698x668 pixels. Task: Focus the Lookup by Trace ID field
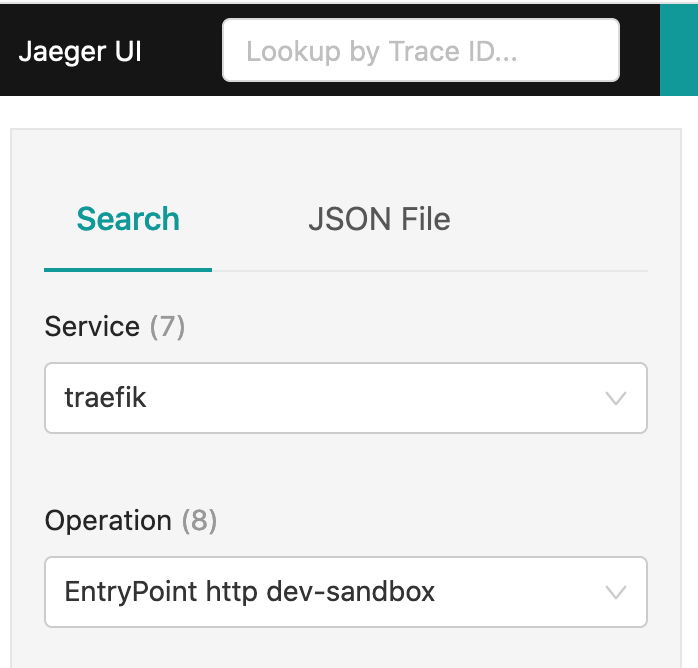coord(420,50)
